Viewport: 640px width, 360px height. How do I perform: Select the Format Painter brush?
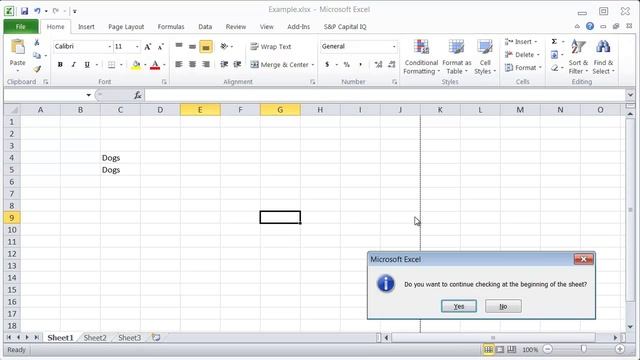(x=37, y=69)
